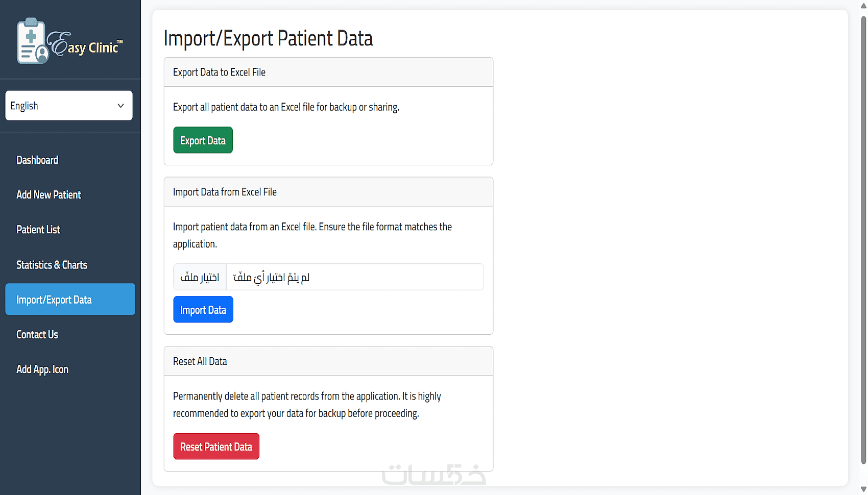The width and height of the screenshot is (868, 495).
Task: Click Add App. Icon entry
Action: pyautogui.click(x=42, y=369)
